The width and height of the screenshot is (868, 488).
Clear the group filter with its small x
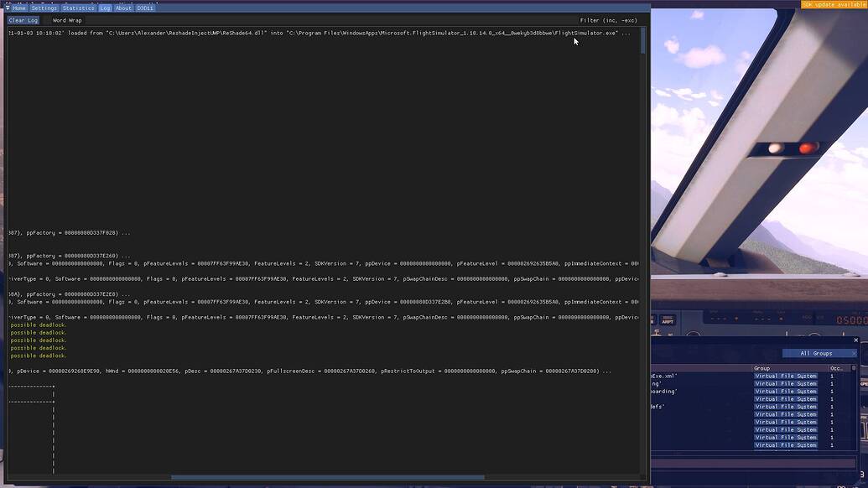(855, 353)
